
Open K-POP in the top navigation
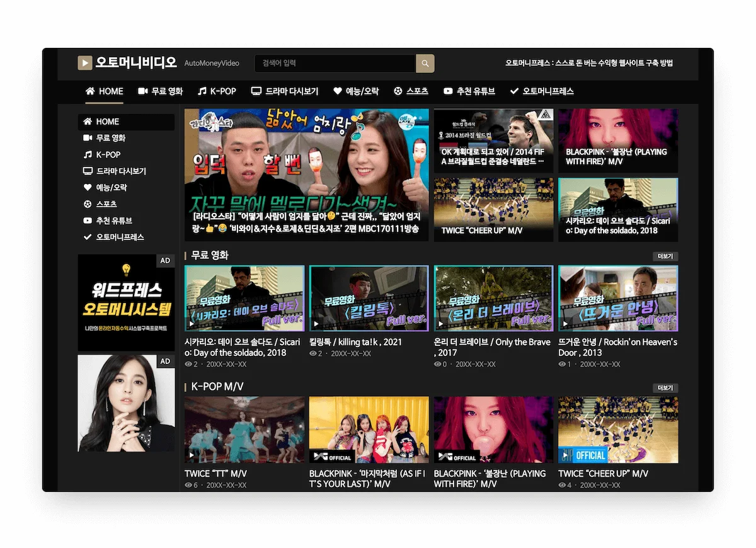tap(217, 91)
